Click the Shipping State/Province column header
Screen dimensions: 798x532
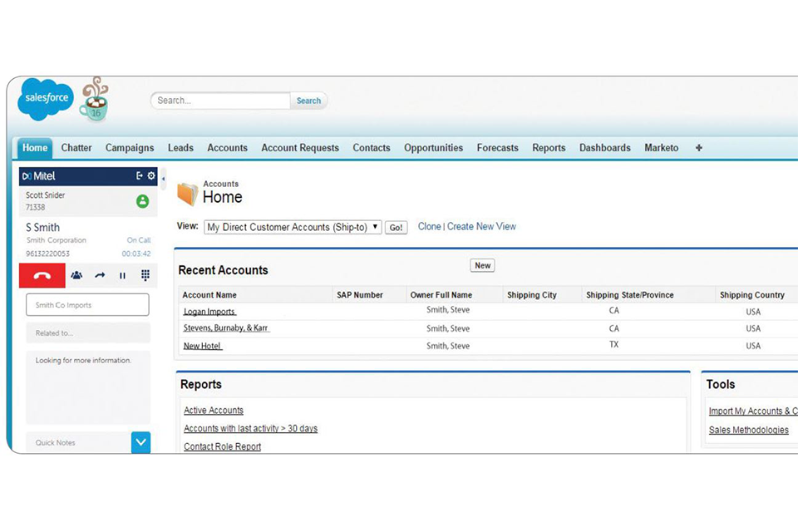pyautogui.click(x=629, y=295)
